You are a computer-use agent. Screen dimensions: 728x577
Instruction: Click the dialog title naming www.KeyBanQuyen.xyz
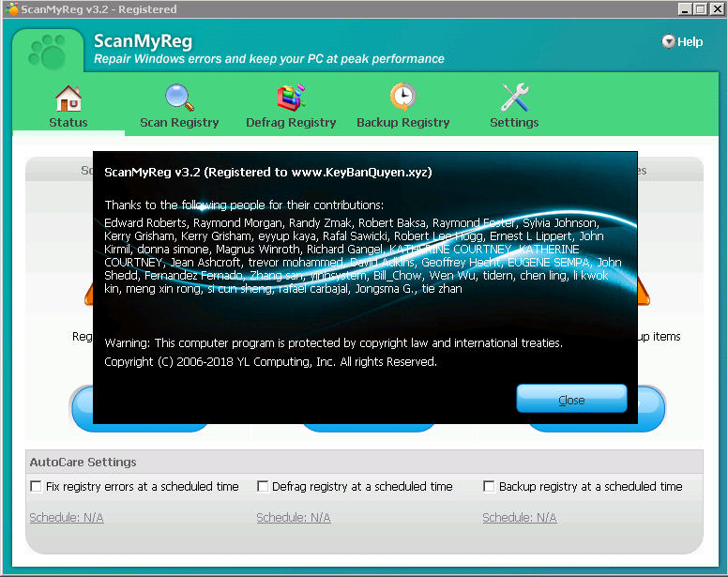[x=268, y=173]
